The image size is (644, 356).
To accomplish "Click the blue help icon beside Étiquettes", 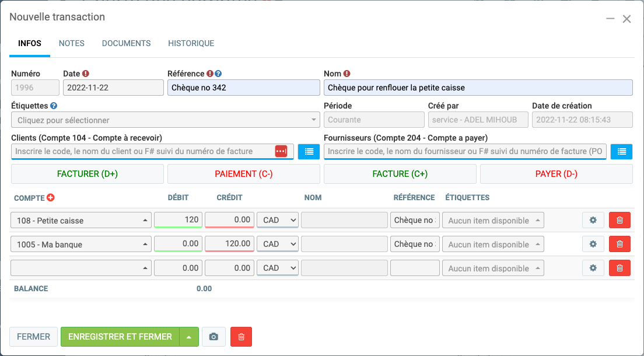I will click(x=54, y=106).
